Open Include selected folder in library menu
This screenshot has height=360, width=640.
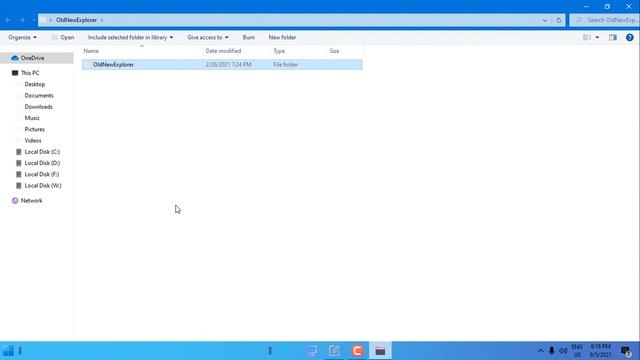point(130,37)
